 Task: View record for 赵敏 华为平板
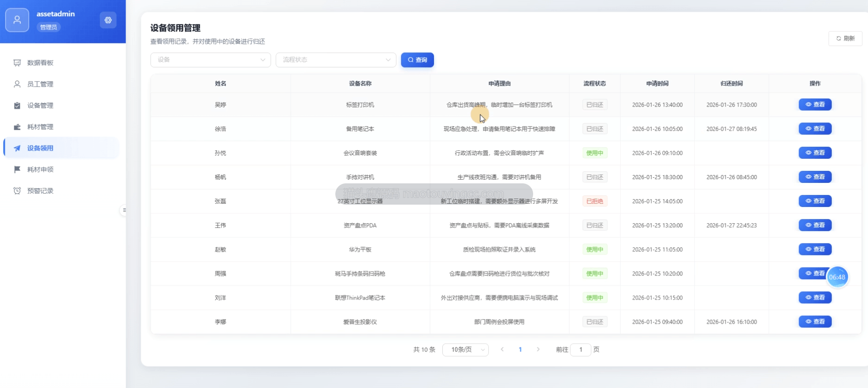tap(815, 249)
